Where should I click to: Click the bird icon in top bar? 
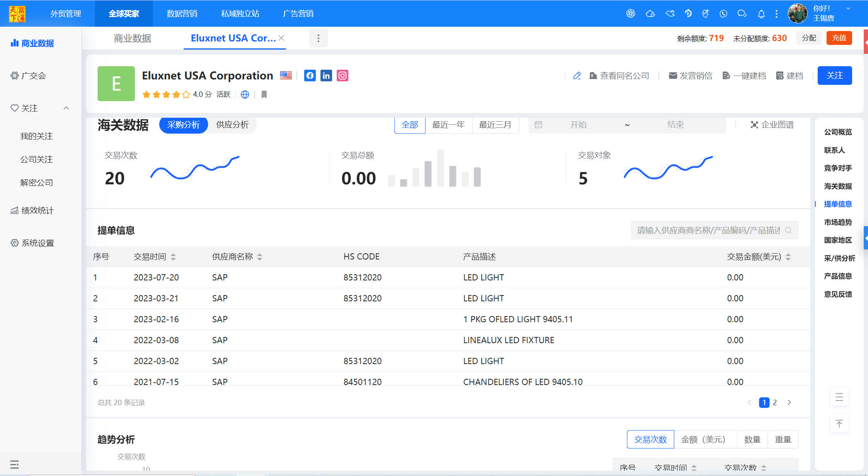pyautogui.click(x=670, y=14)
